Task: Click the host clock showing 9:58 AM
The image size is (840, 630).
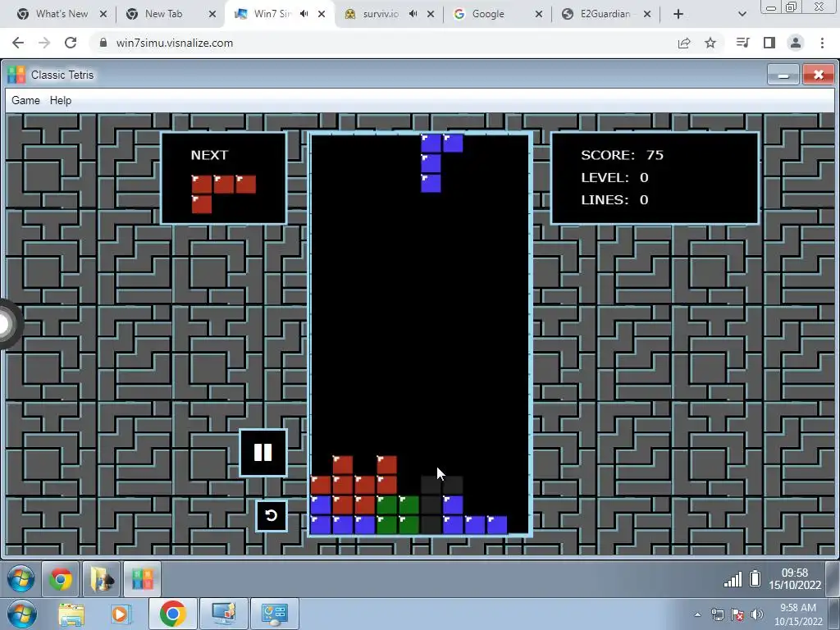Action: [798, 614]
